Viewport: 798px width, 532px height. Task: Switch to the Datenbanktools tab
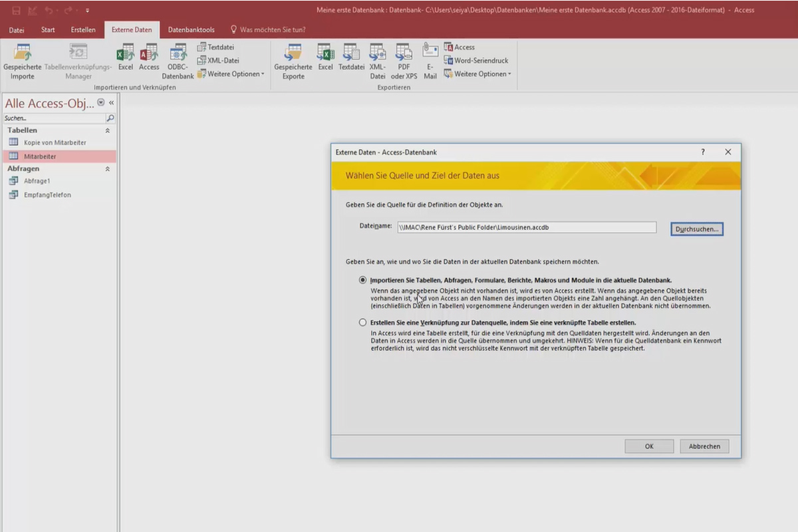click(x=192, y=30)
